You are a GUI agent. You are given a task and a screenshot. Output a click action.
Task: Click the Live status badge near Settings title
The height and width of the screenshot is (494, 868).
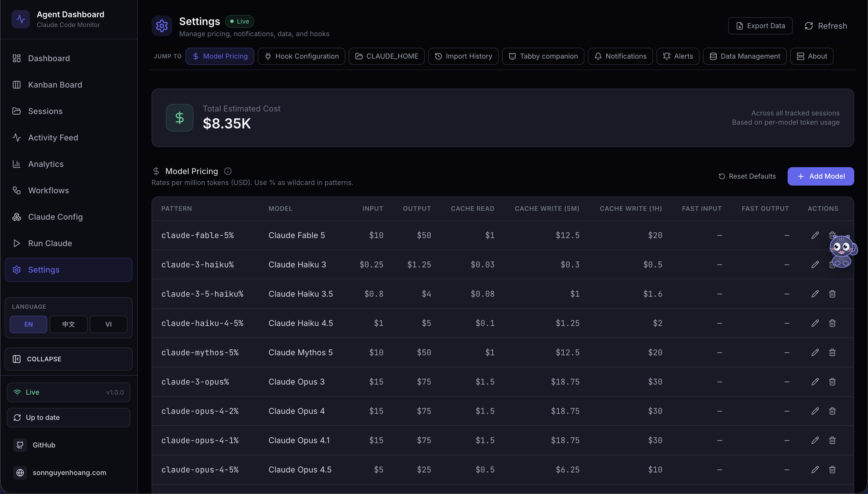239,21
